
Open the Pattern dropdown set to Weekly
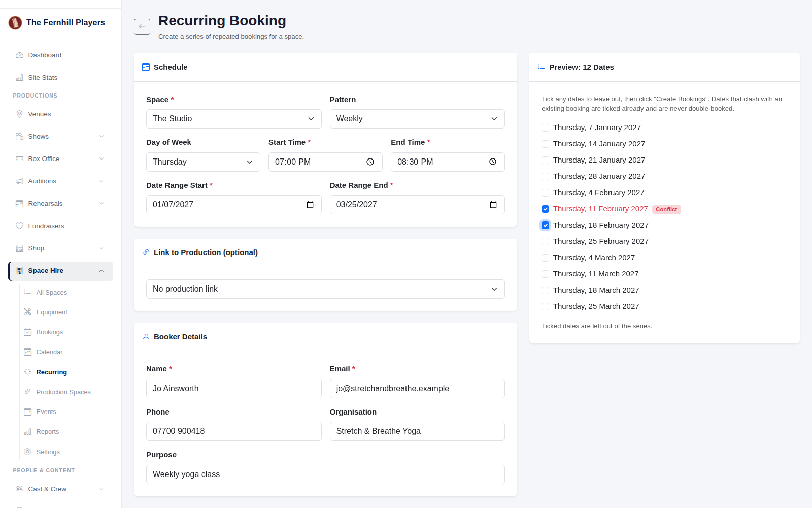click(x=417, y=119)
